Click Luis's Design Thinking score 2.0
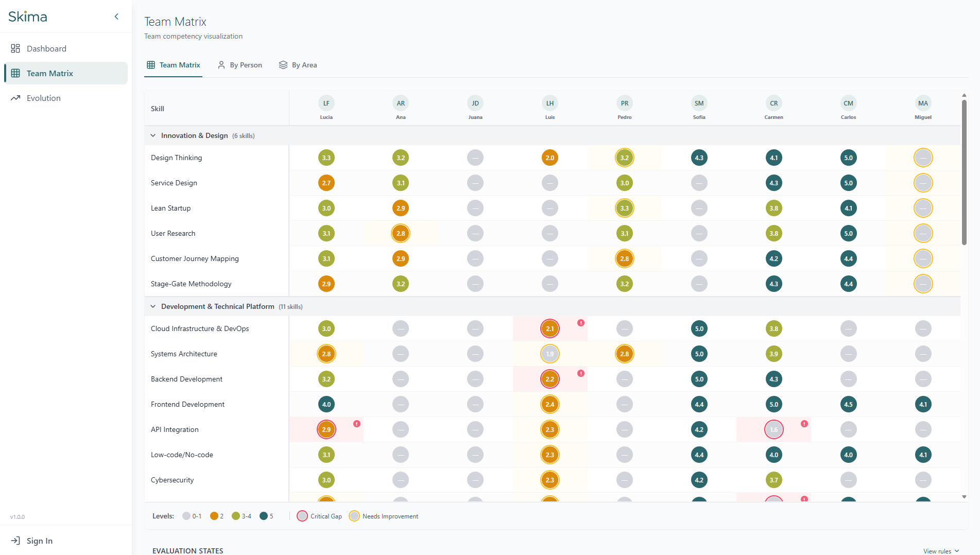The image size is (980, 555). coord(550,158)
